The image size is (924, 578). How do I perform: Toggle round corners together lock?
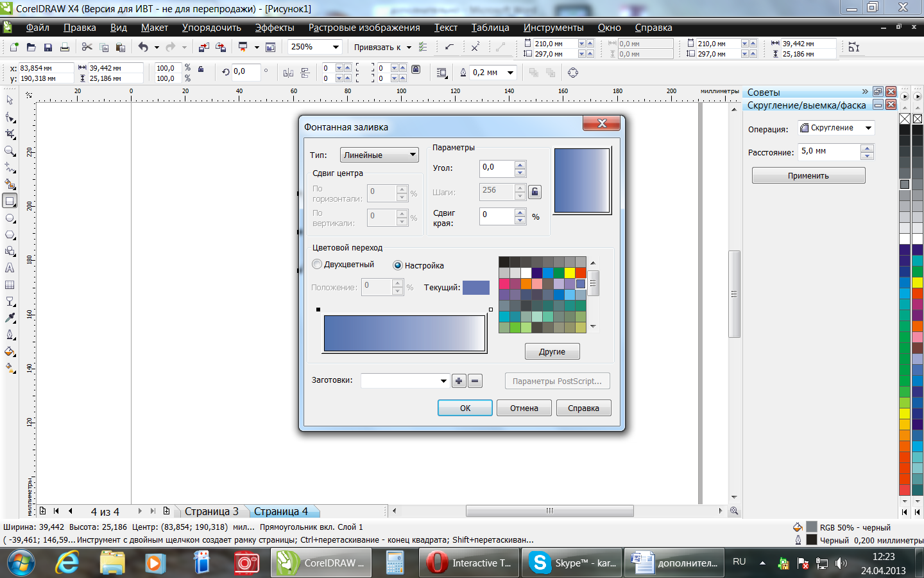click(416, 69)
